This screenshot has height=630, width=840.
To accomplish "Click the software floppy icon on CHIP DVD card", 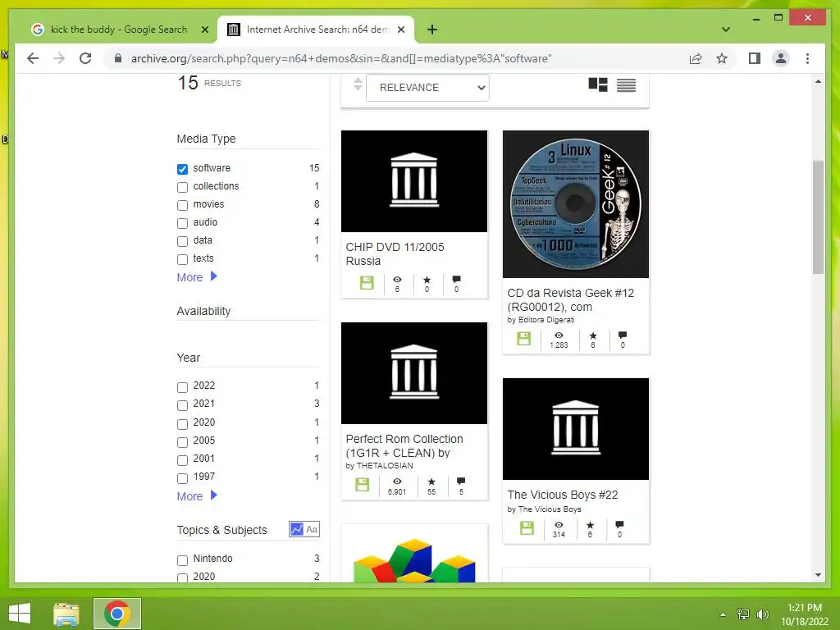I will [x=367, y=282].
